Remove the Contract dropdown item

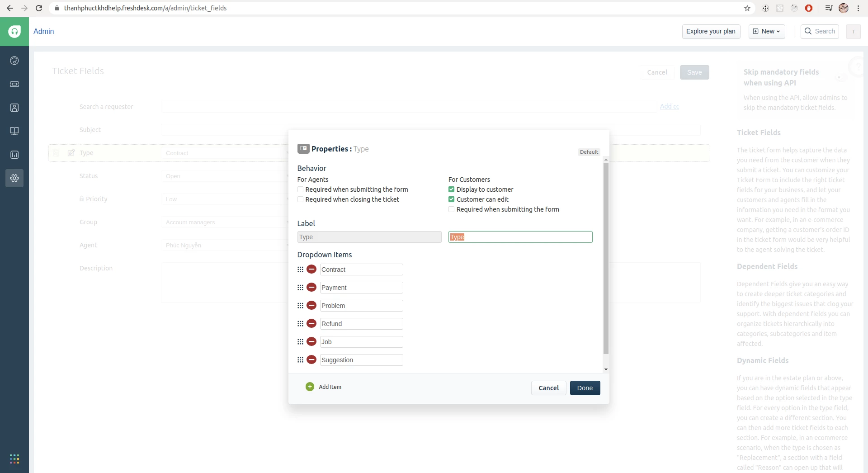pos(311,270)
